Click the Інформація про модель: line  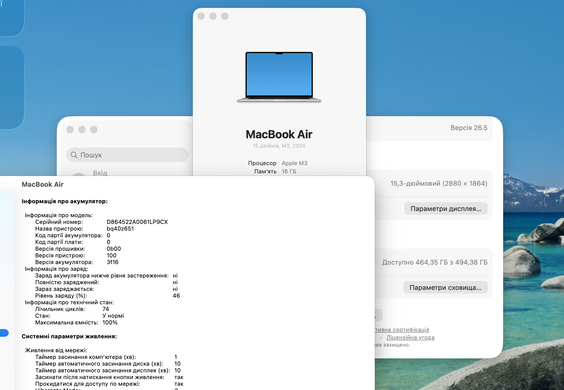pyautogui.click(x=59, y=215)
